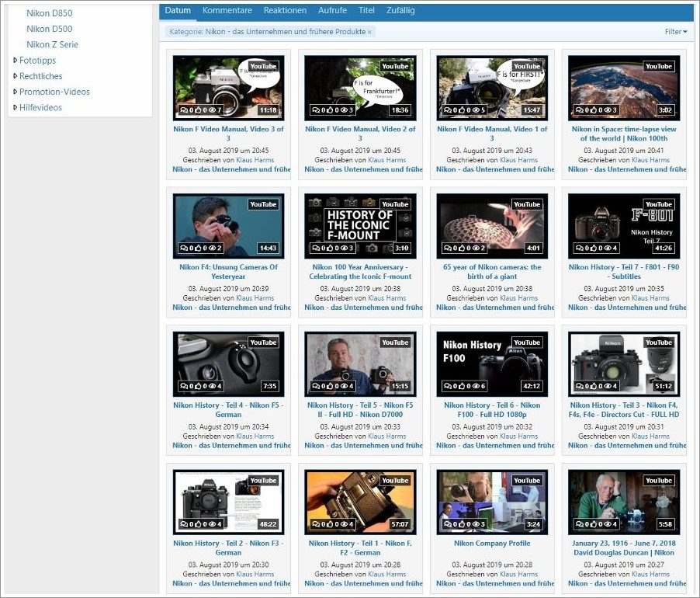
Task: Click thumbs-up icon on Nikon History Teil 3 thumbnail
Action: click(x=594, y=386)
